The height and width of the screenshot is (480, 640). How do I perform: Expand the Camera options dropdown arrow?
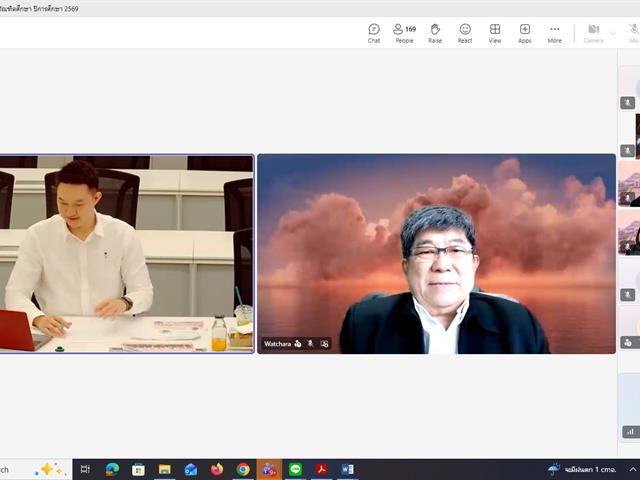tap(613, 33)
